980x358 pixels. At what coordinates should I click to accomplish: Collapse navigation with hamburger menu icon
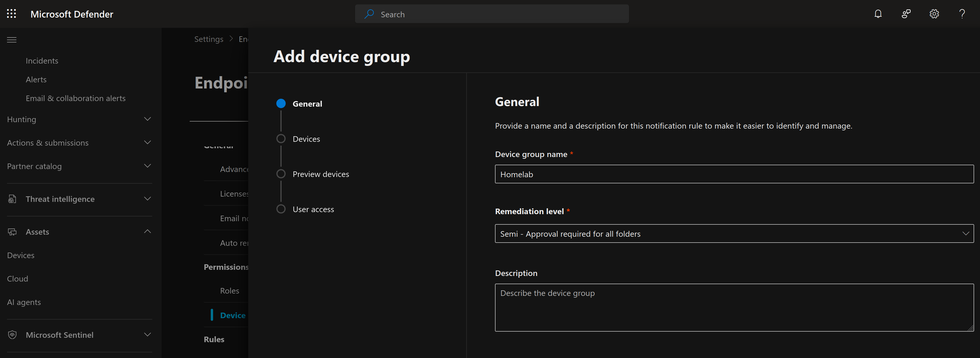tap(12, 40)
